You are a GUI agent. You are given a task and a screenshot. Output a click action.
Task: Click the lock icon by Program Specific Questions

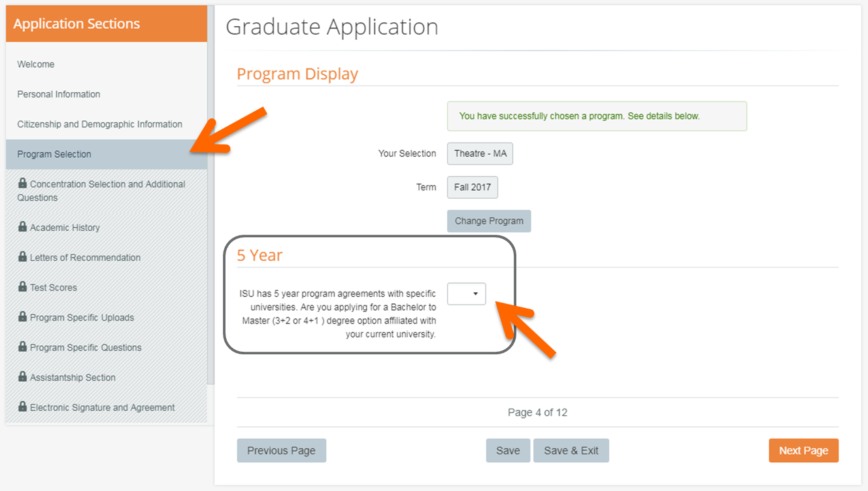[23, 347]
